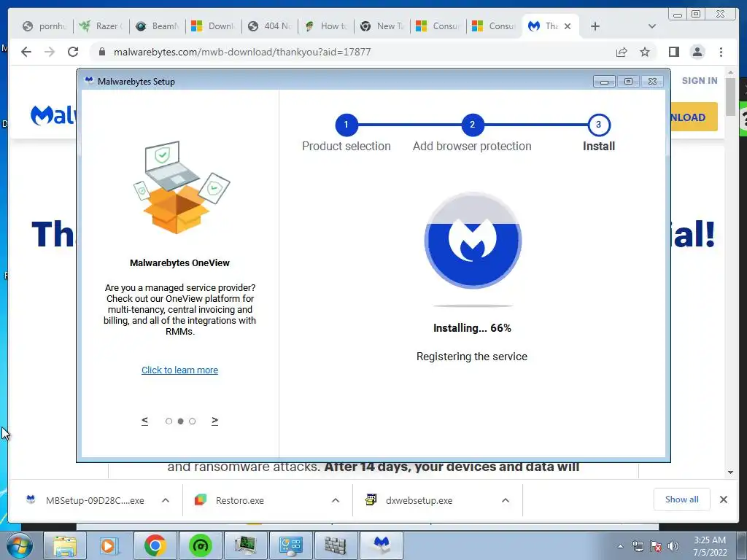747x560 pixels.
Task: Click the site lock icon
Action: [x=102, y=52]
